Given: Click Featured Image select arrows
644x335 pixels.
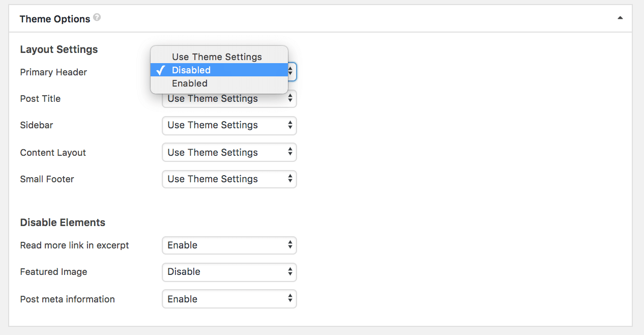Looking at the screenshot, I should click(x=290, y=271).
